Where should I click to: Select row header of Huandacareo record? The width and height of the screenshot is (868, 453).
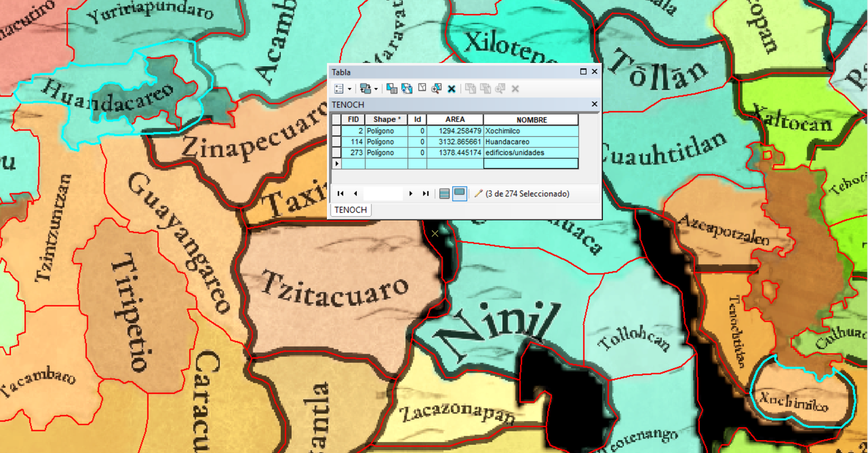pos(337,142)
